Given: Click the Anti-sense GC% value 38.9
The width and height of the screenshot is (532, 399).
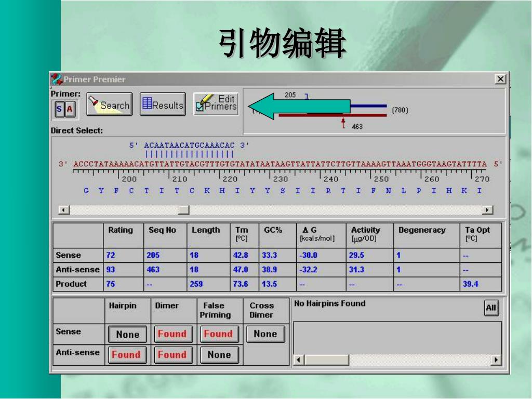Looking at the screenshot, I should click(x=270, y=270).
